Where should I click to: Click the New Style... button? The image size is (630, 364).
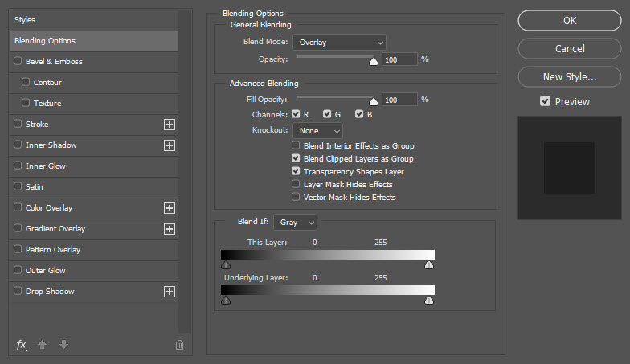click(570, 77)
